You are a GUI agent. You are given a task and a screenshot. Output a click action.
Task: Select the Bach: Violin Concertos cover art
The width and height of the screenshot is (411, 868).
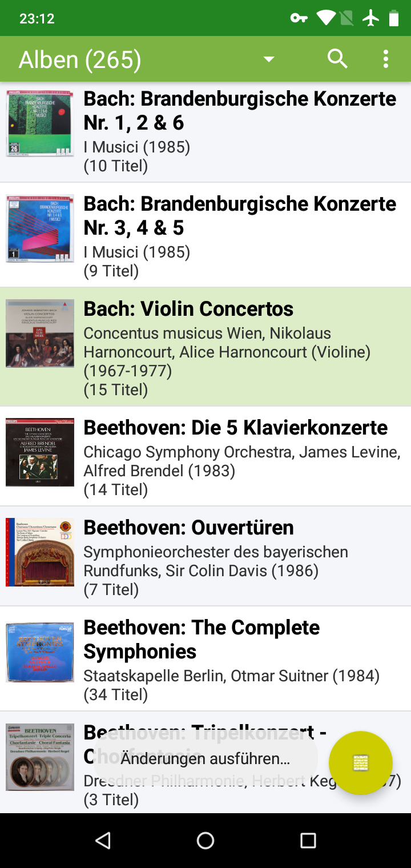[40, 333]
